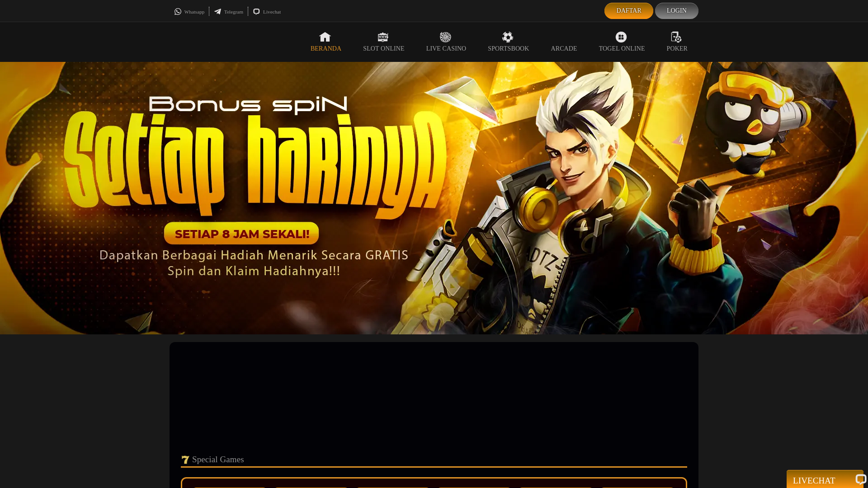
Task: Click the Live Casino chip icon
Action: coord(445,37)
